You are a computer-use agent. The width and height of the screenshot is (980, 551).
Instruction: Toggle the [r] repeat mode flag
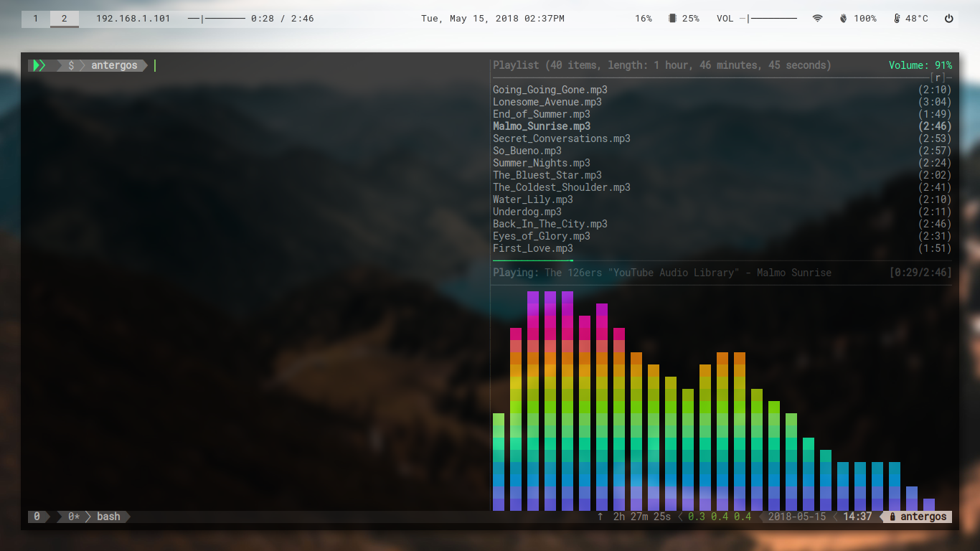pos(938,77)
